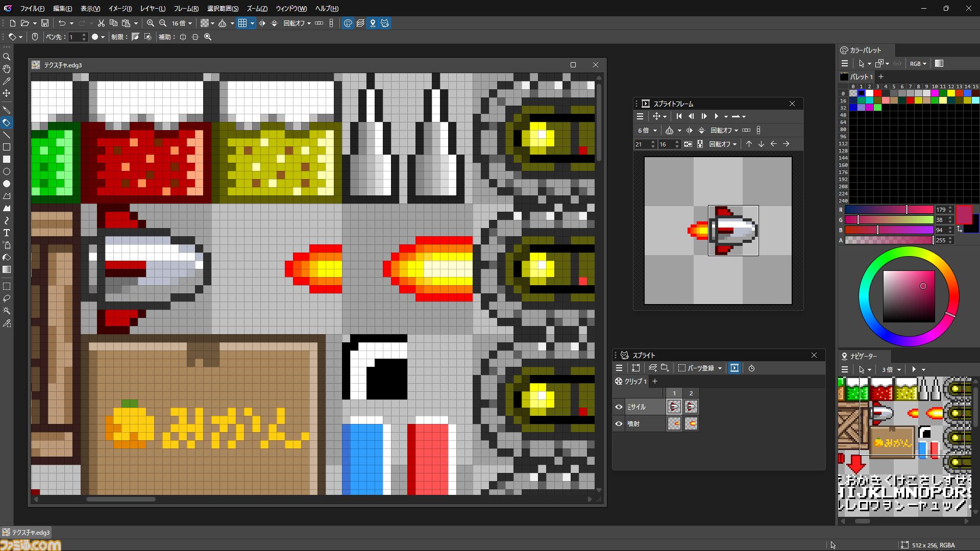Play the sprite frame animation

coord(716,116)
